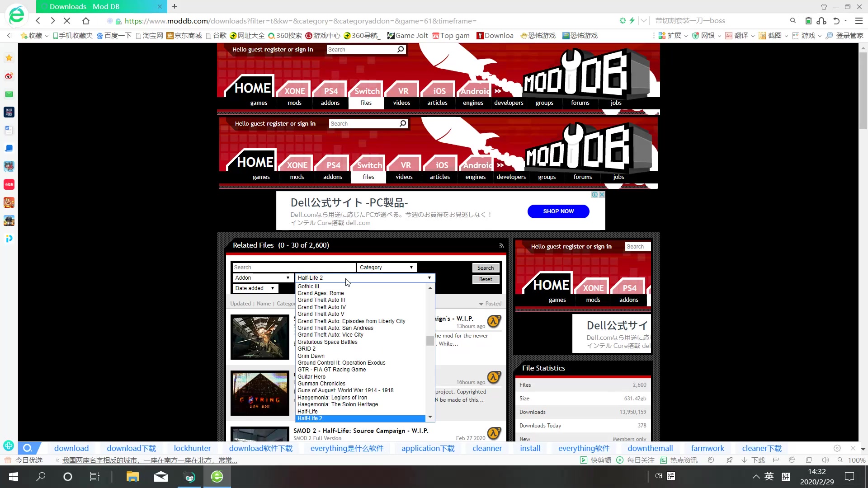Close the Dell advertisement banner
The width and height of the screenshot is (868, 488).
point(602,195)
